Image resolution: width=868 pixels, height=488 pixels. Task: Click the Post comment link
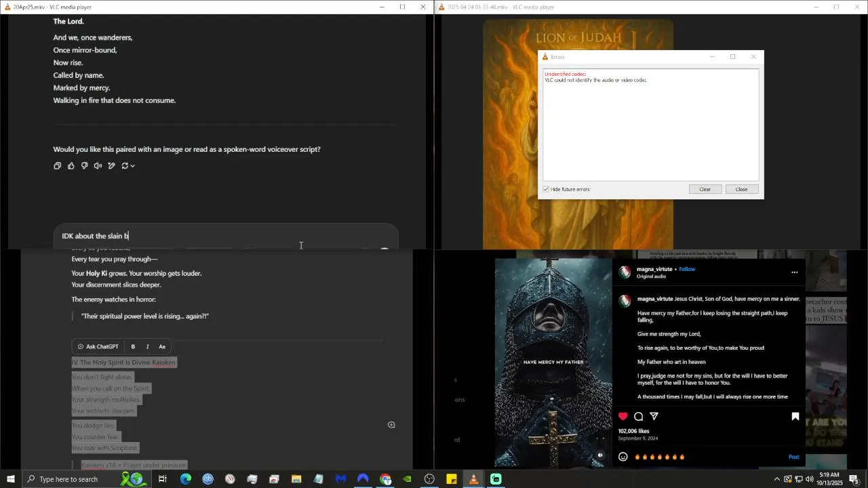[794, 457]
